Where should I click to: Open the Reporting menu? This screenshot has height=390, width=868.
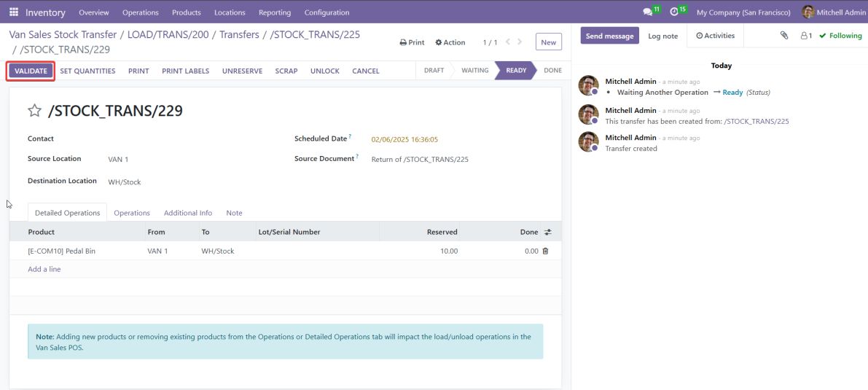[275, 12]
